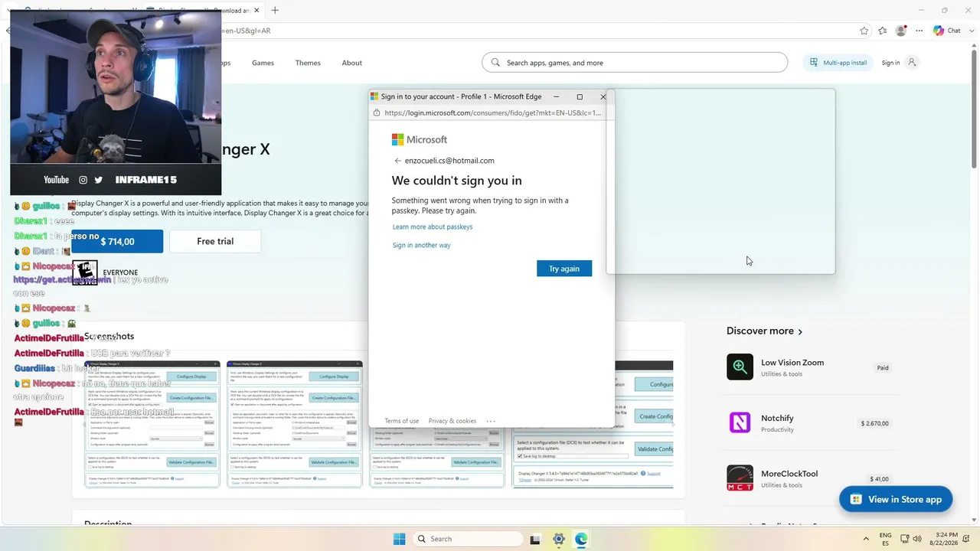Select the MoreClockTool app title

coord(789,474)
